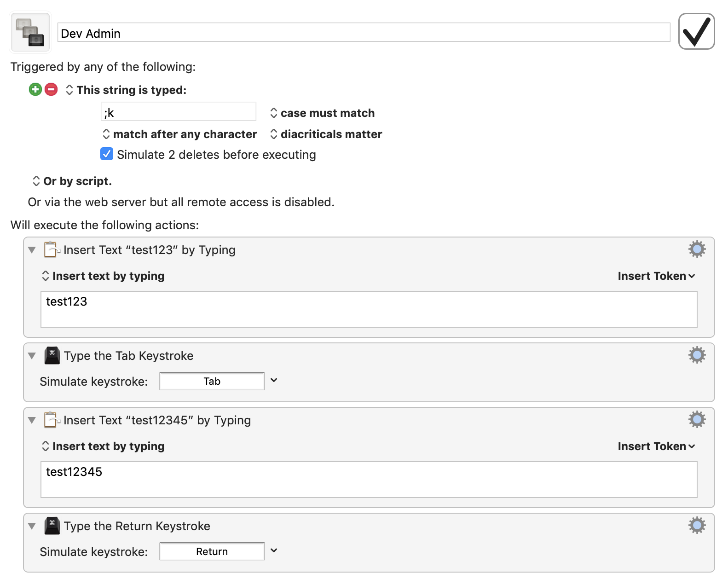Add a new trigger with green plus

tap(35, 89)
